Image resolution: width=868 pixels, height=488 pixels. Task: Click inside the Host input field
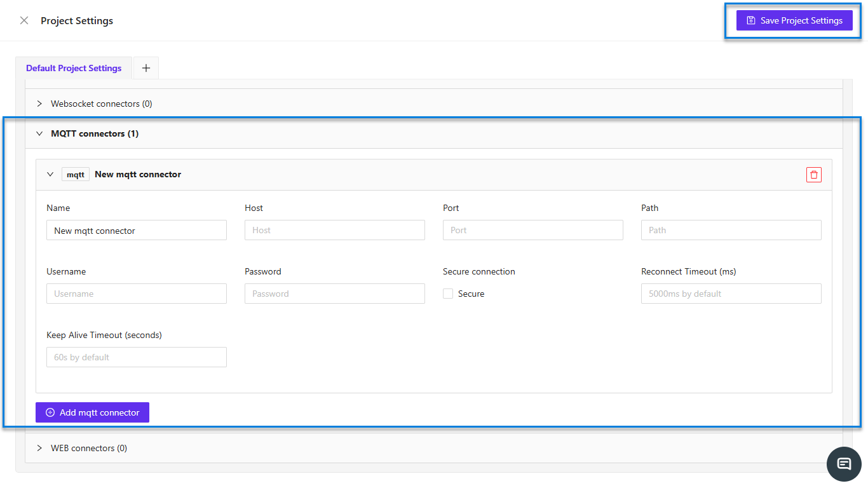tap(335, 229)
